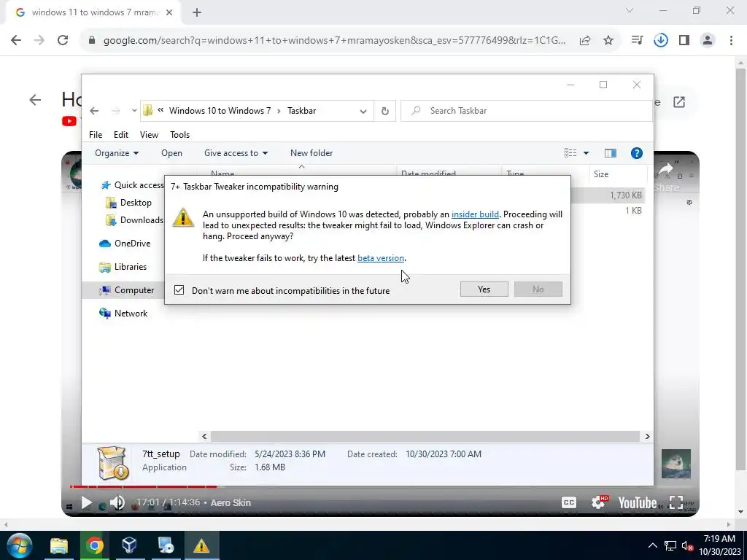Select Network in navigation pane
Viewport: 747px width, 560px height.
coord(124,314)
